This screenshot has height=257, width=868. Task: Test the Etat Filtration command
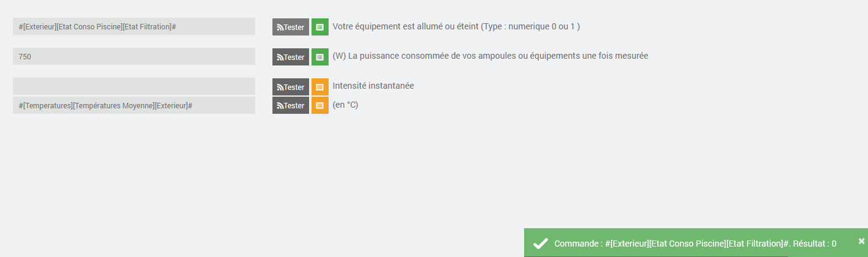(291, 27)
